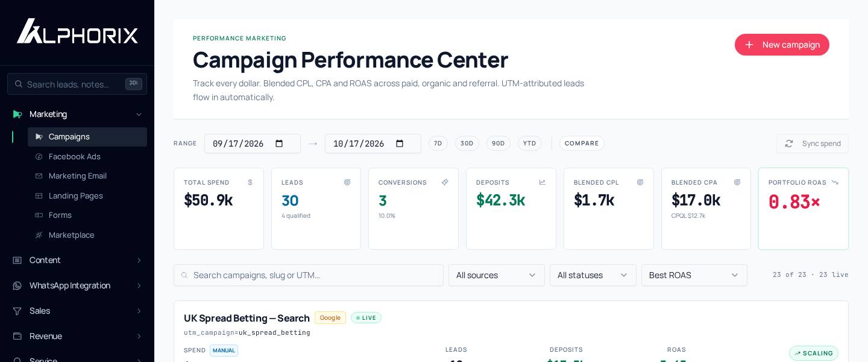Screen dimensions: 868x362
Task: Click the Landing Pages icon
Action: 39,196
